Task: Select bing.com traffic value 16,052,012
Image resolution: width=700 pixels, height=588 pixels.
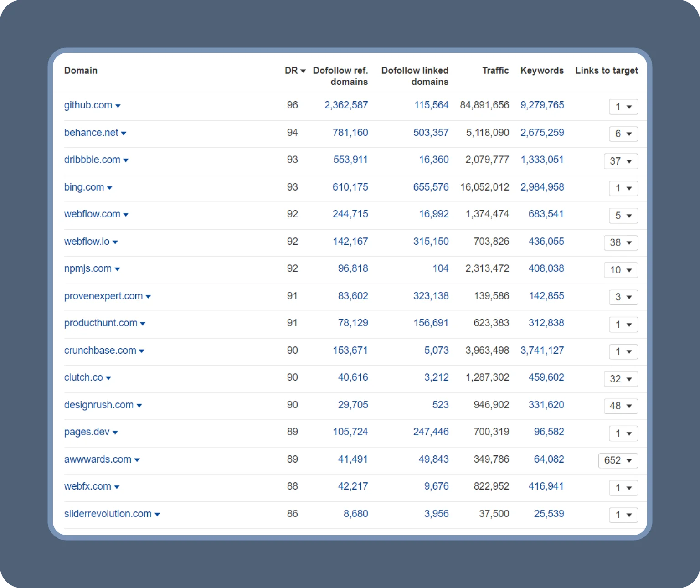Action: [484, 187]
